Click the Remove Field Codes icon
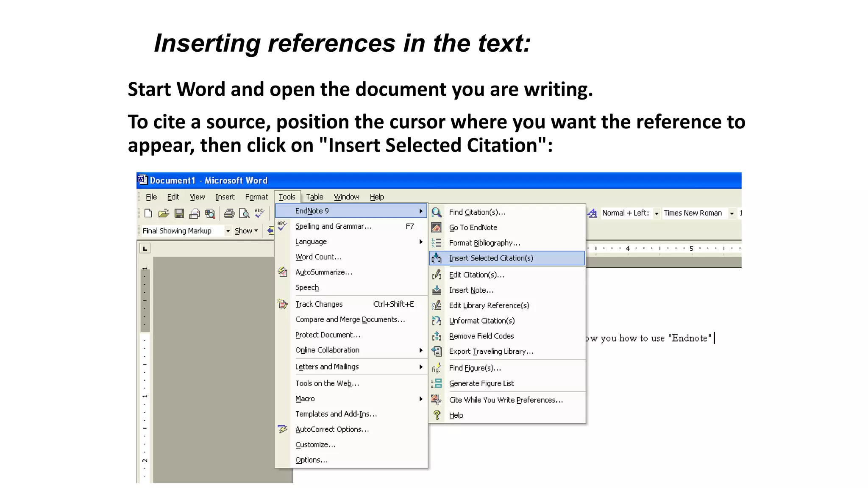The image size is (868, 488). (437, 336)
